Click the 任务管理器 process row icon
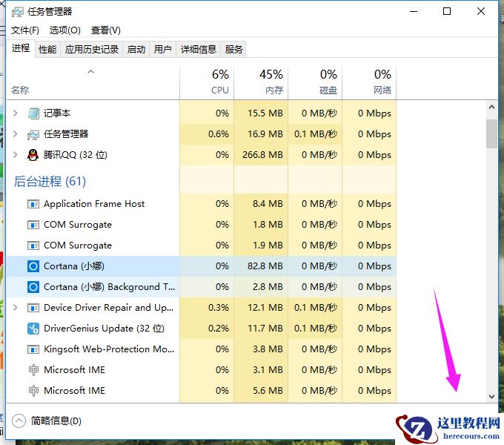The image size is (504, 445). (33, 134)
